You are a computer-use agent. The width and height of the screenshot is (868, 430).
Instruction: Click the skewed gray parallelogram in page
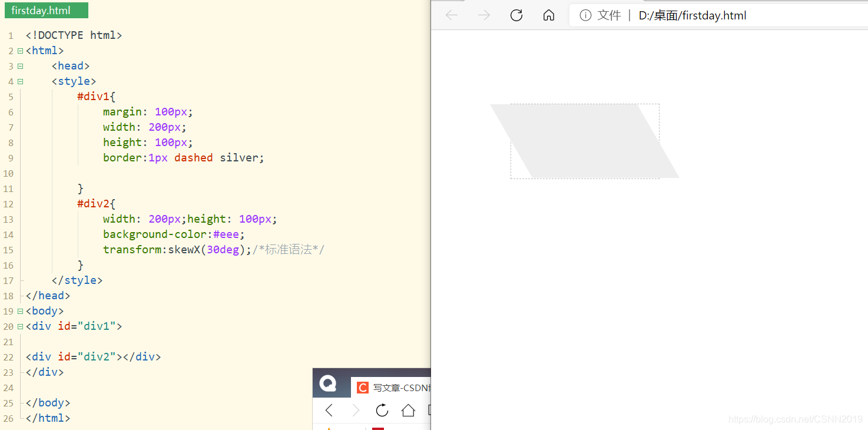pyautogui.click(x=585, y=141)
